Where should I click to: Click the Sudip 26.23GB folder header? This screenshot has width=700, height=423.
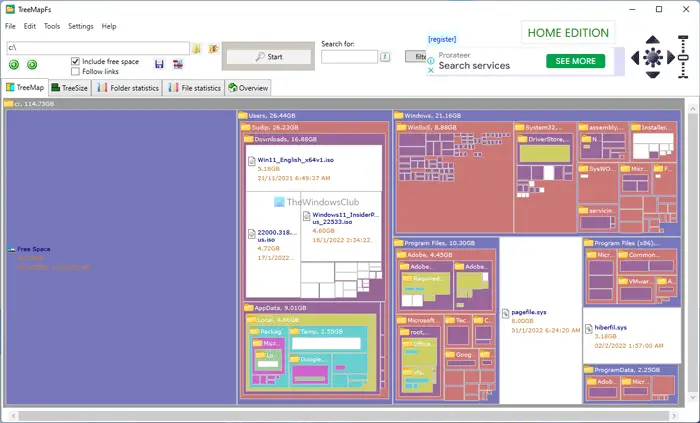pos(315,128)
